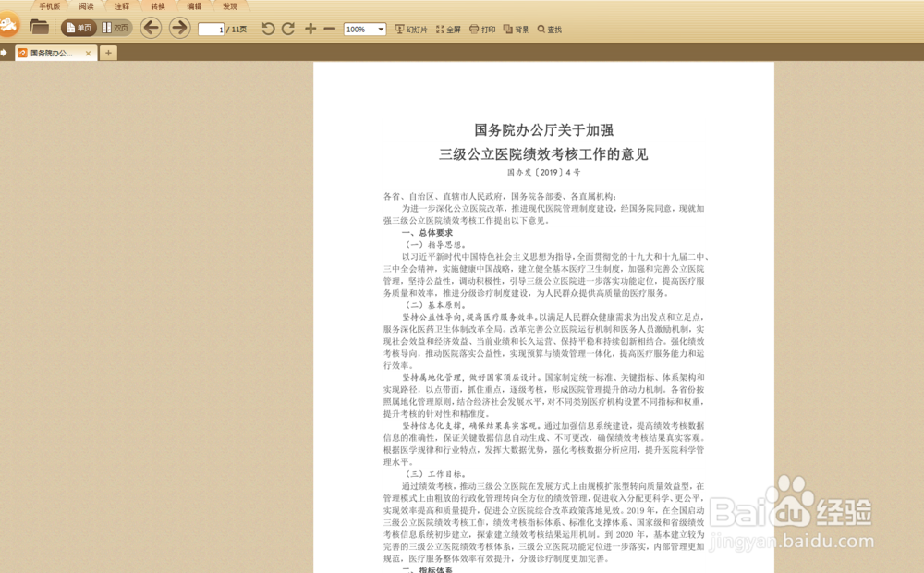The image size is (924, 573).
Task: Open a new tab with the plus button
Action: click(109, 53)
